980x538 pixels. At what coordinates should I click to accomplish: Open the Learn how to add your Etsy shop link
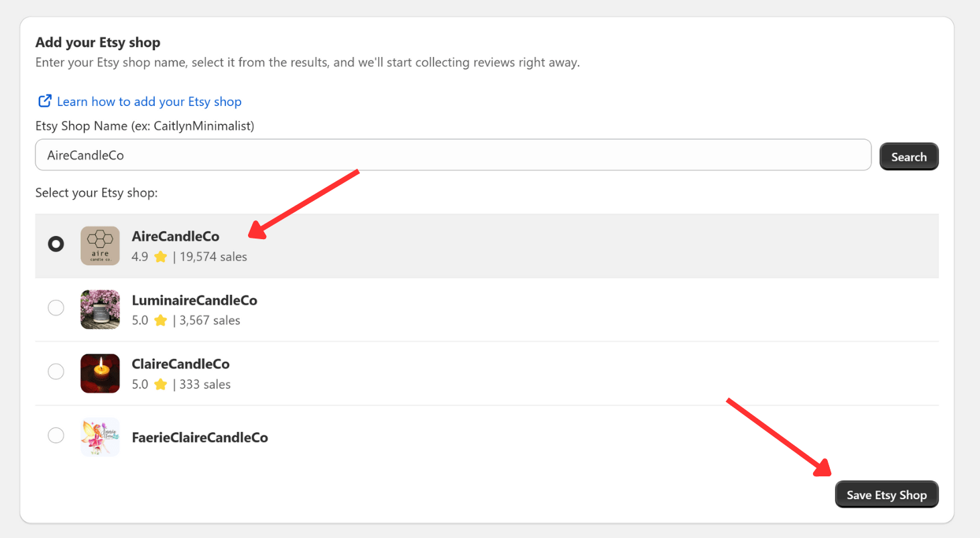point(149,102)
